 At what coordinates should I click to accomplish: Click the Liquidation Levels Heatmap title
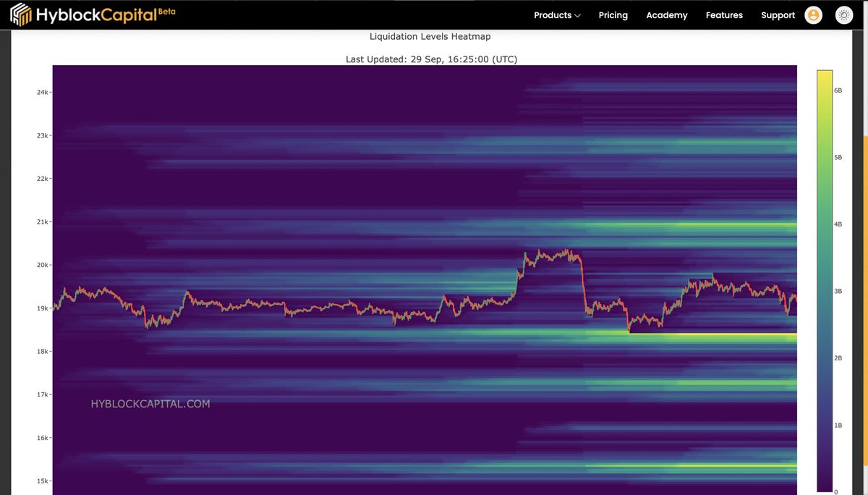click(430, 35)
